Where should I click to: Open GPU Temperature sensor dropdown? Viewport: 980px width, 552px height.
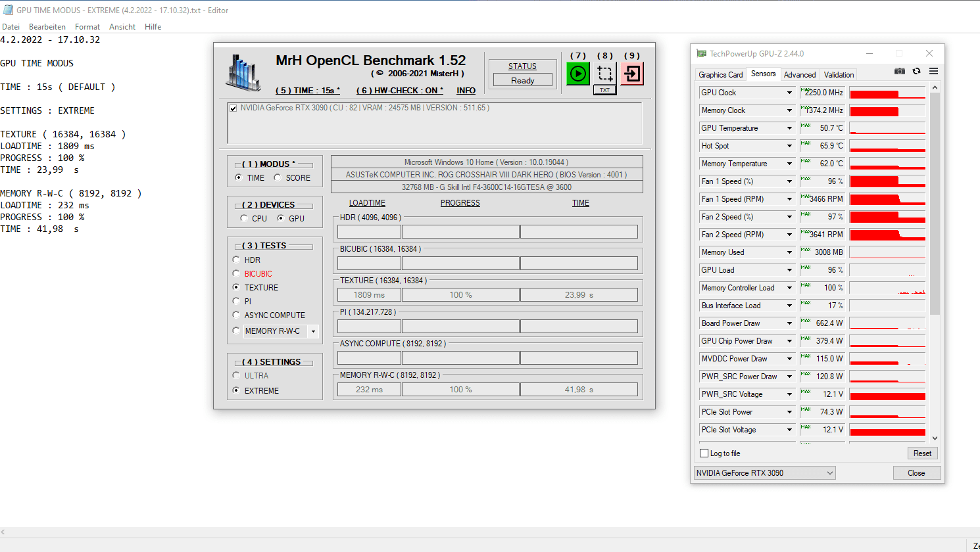[789, 128]
